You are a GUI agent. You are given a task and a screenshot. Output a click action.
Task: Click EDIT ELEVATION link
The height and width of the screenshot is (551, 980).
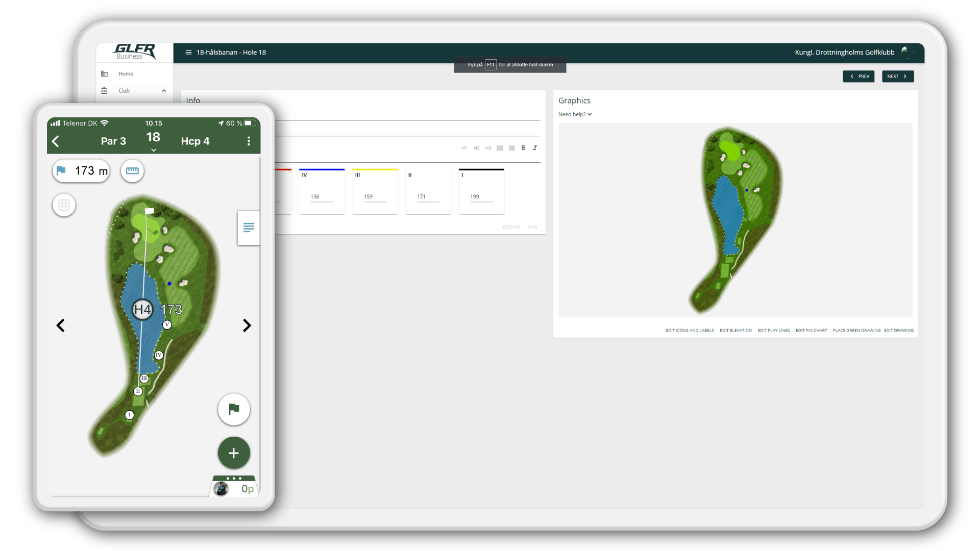(736, 331)
